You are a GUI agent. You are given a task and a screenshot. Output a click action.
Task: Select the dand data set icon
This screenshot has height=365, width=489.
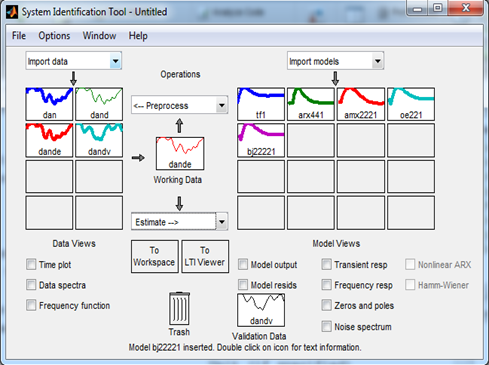(99, 104)
